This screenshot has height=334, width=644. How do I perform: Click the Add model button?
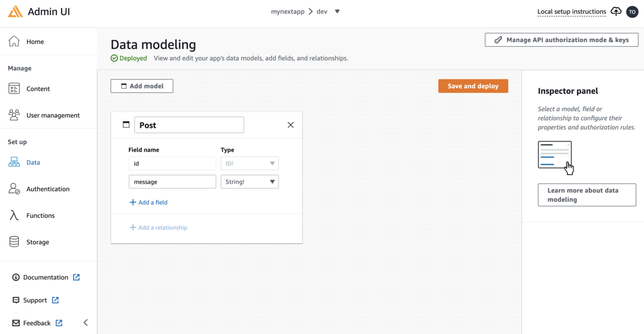click(x=142, y=86)
